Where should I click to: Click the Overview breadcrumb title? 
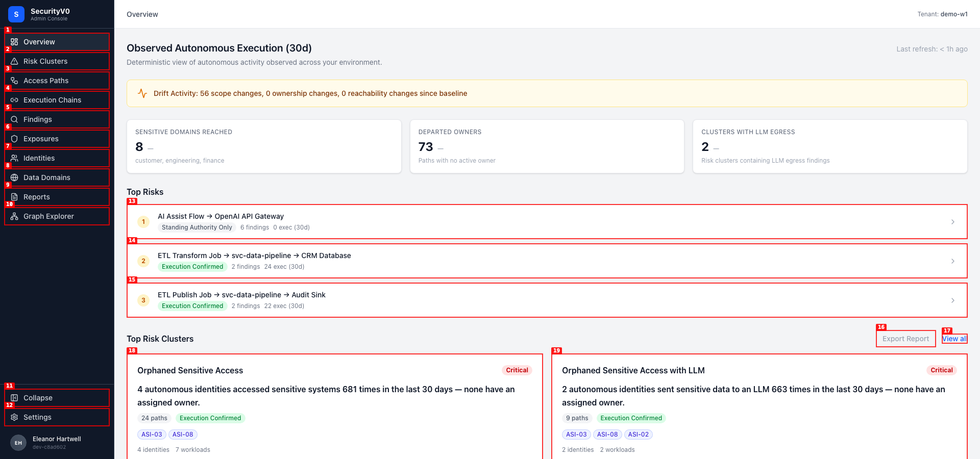[142, 14]
